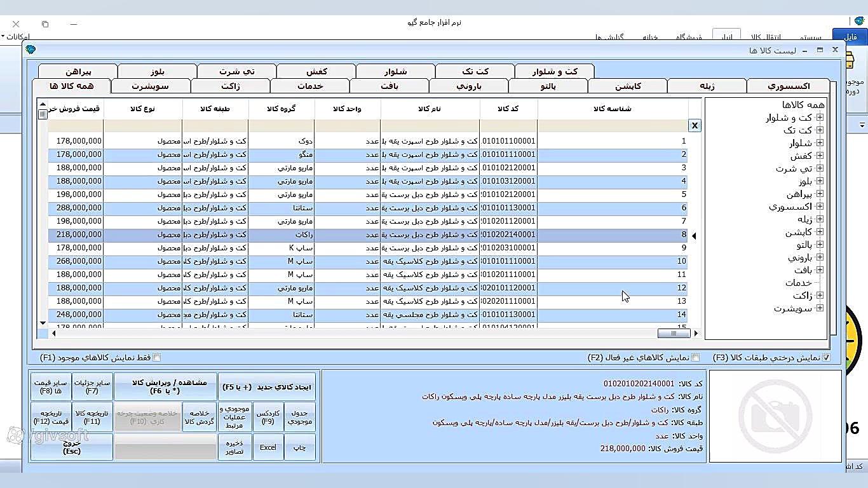Expand the 'پيراهن' tree node

(820, 194)
